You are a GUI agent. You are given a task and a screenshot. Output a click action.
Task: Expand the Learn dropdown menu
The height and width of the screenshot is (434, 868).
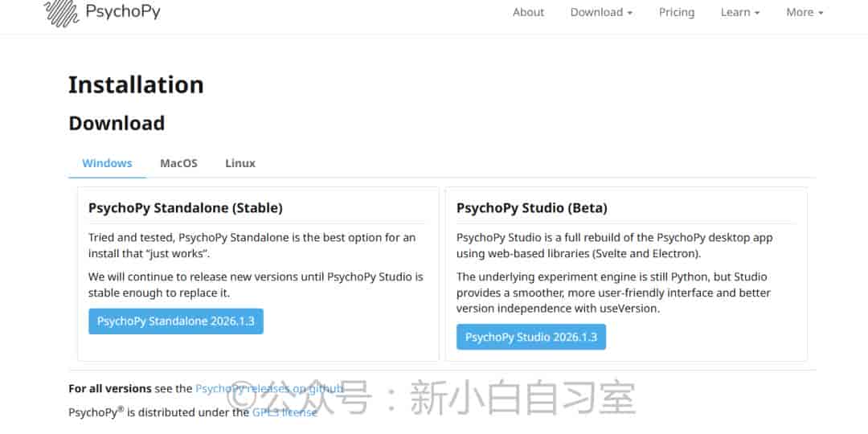[x=740, y=12]
